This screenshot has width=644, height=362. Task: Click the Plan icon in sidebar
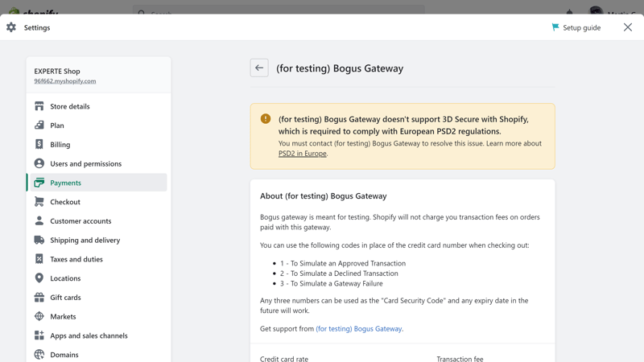click(x=39, y=125)
